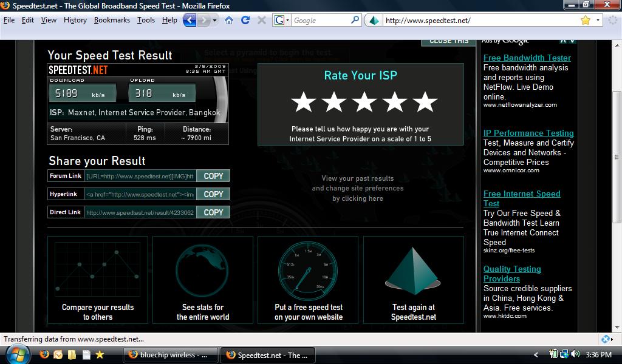Select the Forum Link text field
Viewport: 622px width, 364px height.
pyautogui.click(x=140, y=176)
